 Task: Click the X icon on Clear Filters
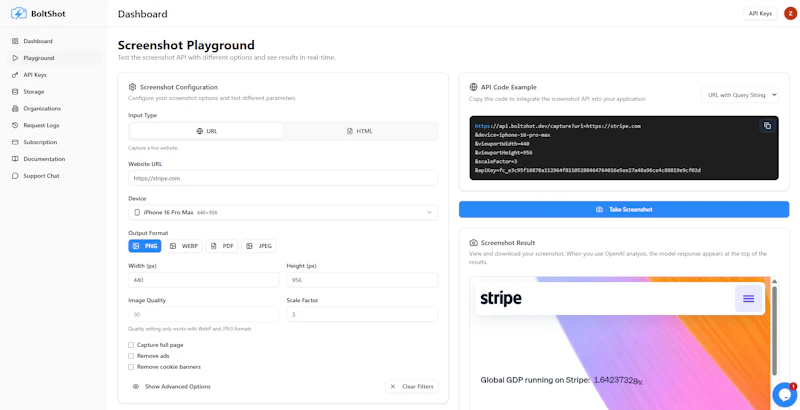click(x=393, y=387)
